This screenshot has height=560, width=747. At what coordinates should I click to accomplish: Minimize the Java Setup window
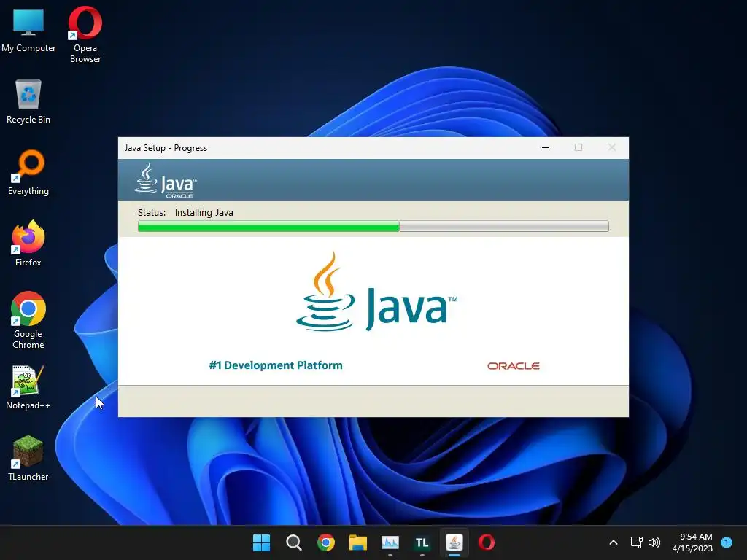pyautogui.click(x=546, y=147)
